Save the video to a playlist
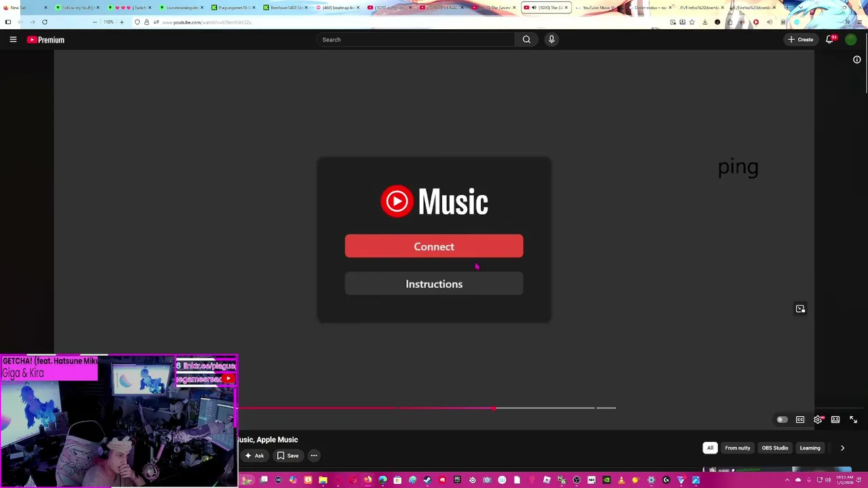This screenshot has height=488, width=868. pos(288,455)
